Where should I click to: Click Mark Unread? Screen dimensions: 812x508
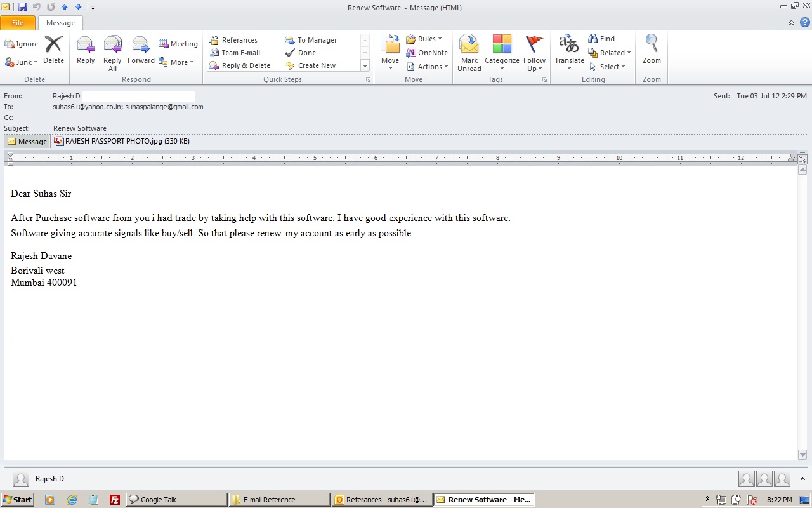pyautogui.click(x=469, y=53)
